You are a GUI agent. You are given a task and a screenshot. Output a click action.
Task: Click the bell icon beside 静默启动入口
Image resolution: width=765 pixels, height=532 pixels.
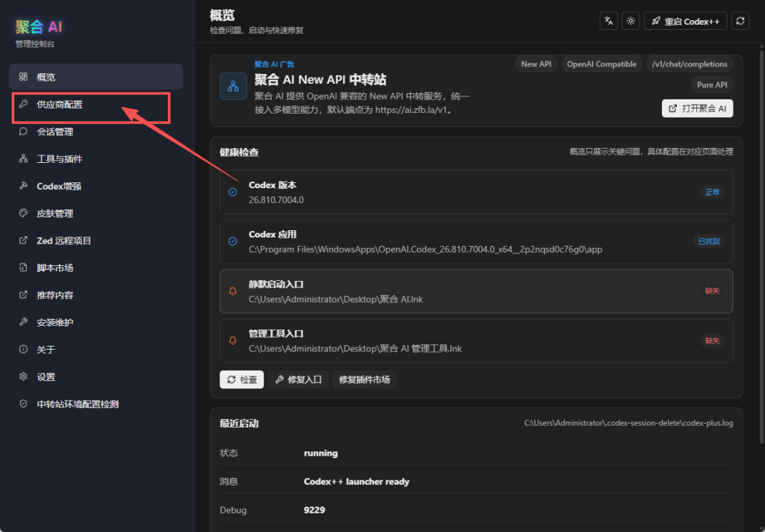click(x=233, y=291)
